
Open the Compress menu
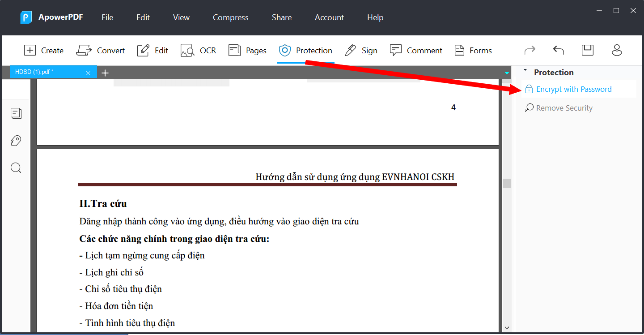coord(230,17)
